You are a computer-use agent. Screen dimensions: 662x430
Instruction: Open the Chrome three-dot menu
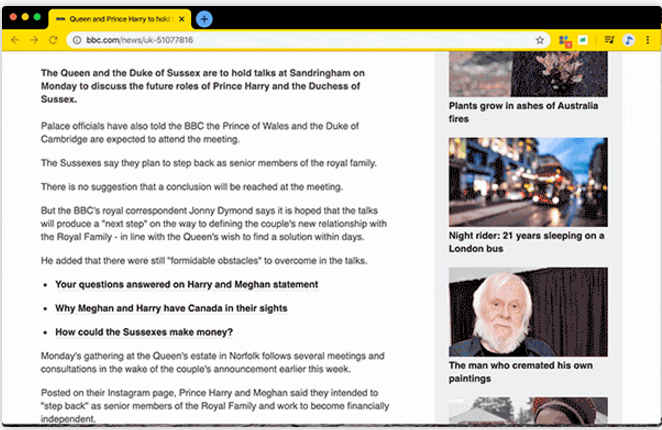click(x=649, y=40)
